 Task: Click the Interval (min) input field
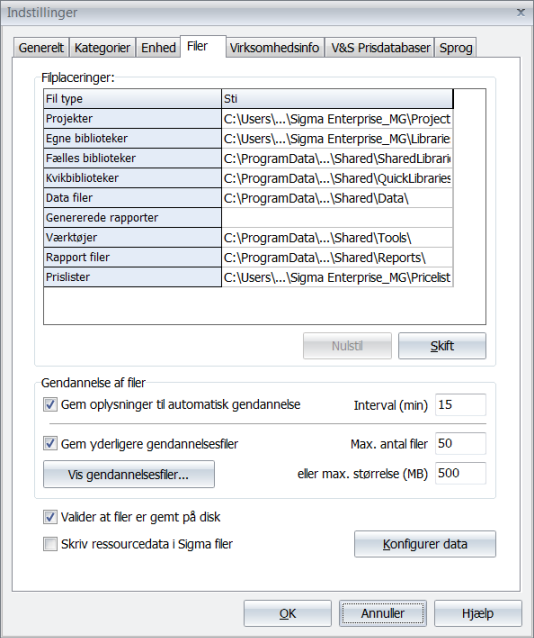click(460, 404)
